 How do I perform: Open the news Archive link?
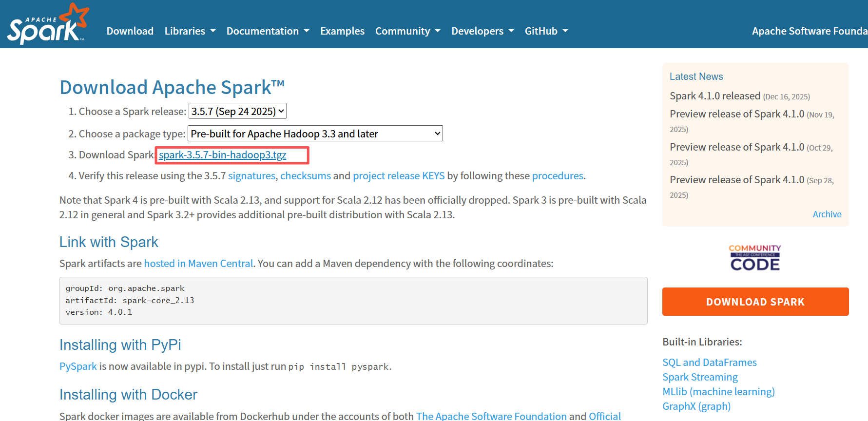pos(827,214)
